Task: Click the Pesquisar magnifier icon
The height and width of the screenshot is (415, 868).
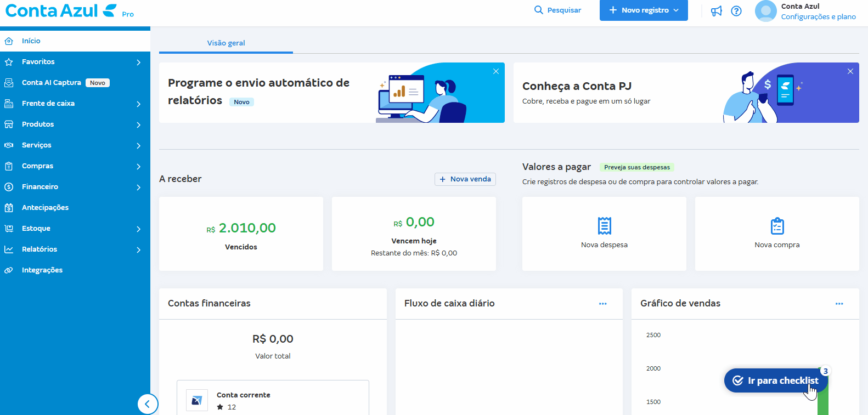Action: click(539, 10)
